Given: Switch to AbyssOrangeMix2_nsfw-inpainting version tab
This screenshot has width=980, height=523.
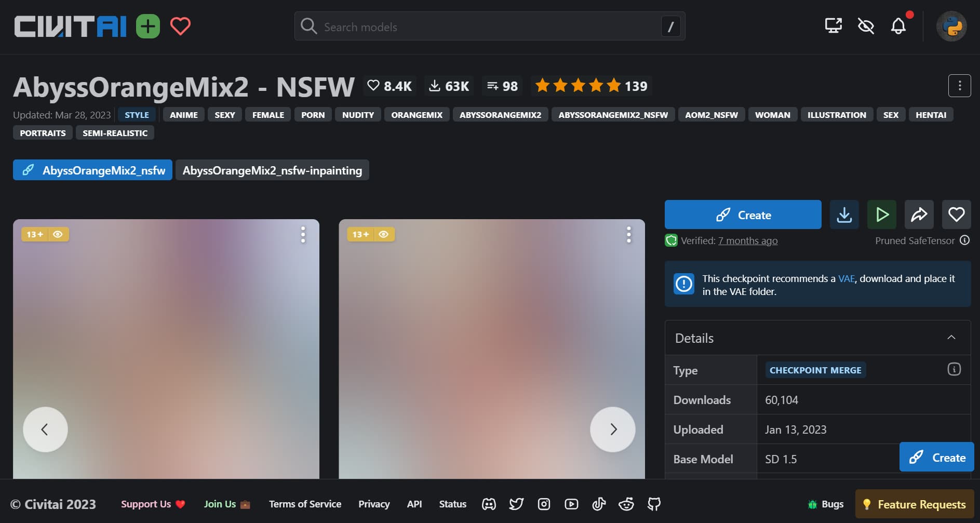Looking at the screenshot, I should click(272, 170).
